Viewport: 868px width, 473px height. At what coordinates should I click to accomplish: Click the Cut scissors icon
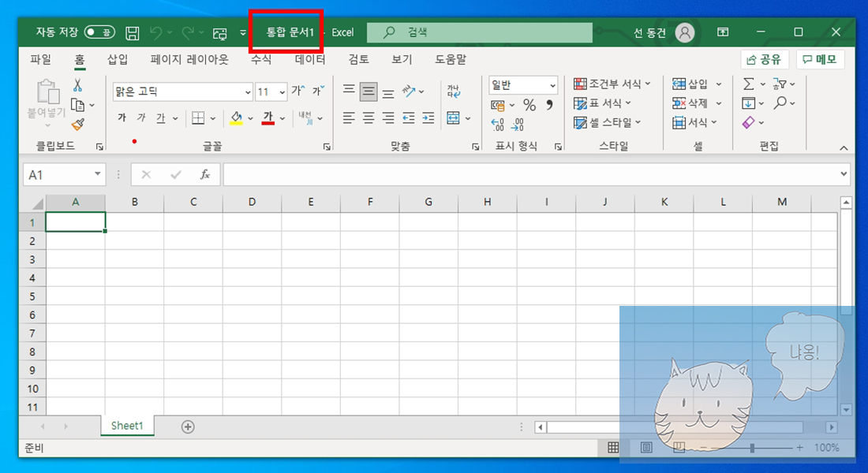point(77,85)
